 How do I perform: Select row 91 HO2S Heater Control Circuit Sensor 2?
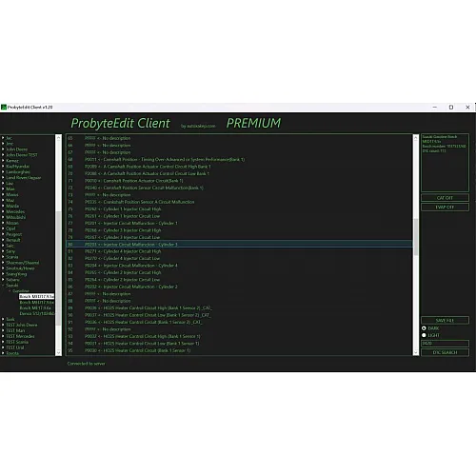click(x=239, y=322)
